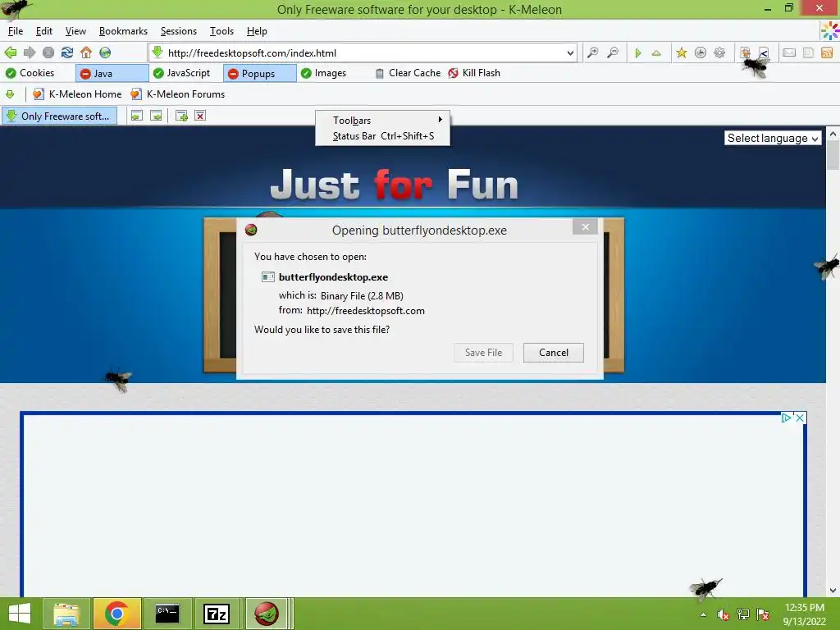This screenshot has height=630, width=840.
Task: Click the URL address field
Action: [x=364, y=53]
